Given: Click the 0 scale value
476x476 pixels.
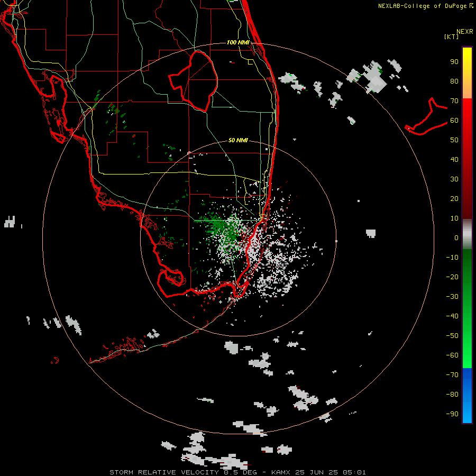Looking at the screenshot, I should point(456,238).
